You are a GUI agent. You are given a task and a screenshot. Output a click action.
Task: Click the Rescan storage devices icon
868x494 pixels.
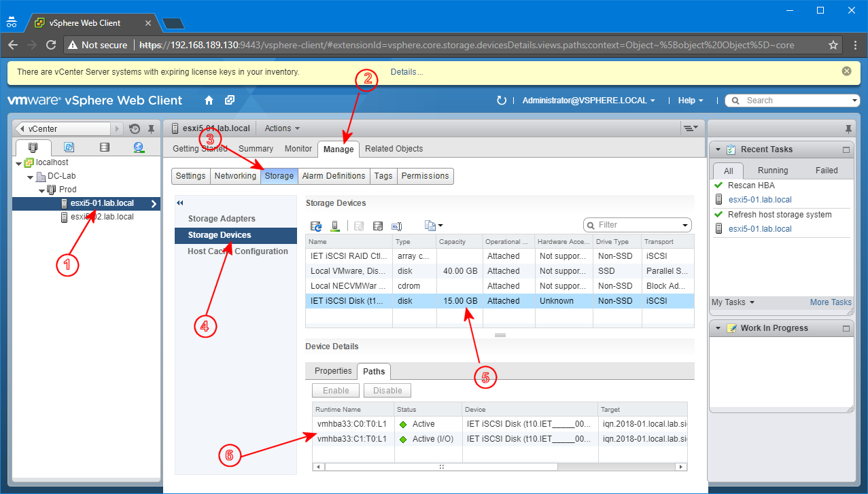coord(316,225)
